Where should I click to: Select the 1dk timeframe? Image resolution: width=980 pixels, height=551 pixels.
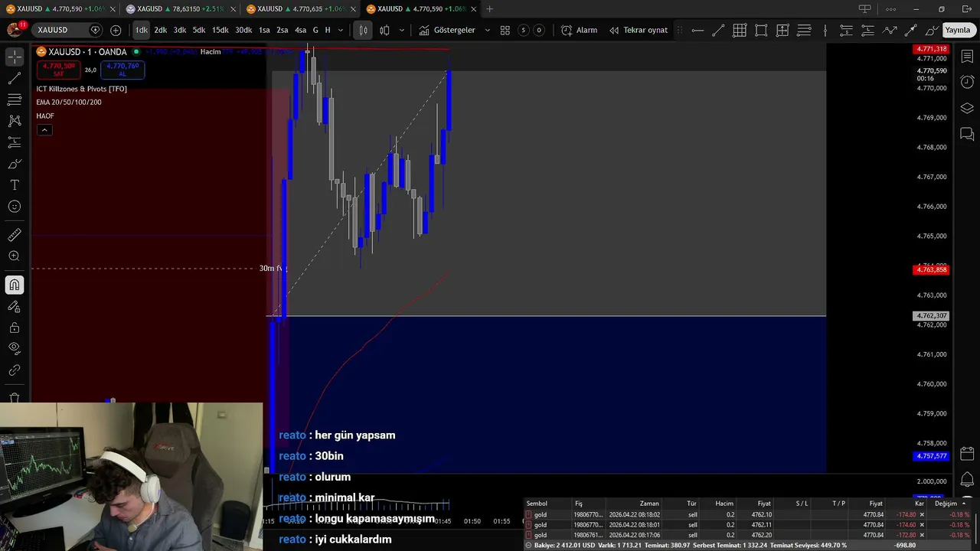pos(142,30)
